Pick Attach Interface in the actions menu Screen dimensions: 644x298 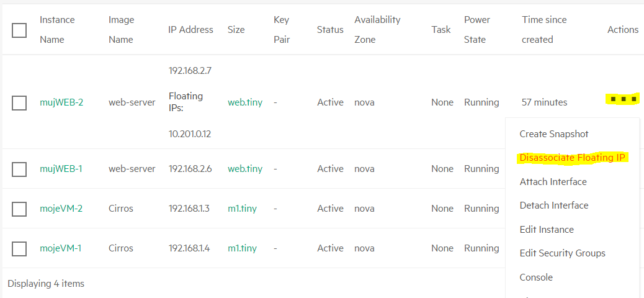553,182
